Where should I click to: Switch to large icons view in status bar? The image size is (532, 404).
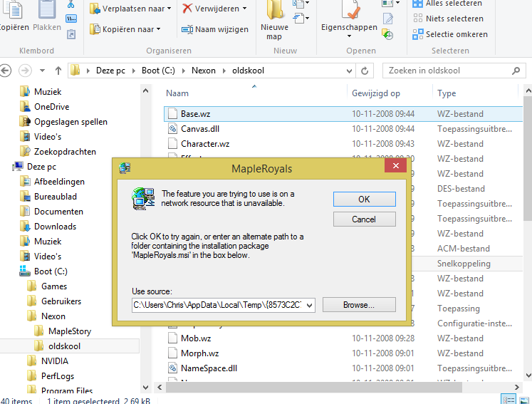pos(524,399)
